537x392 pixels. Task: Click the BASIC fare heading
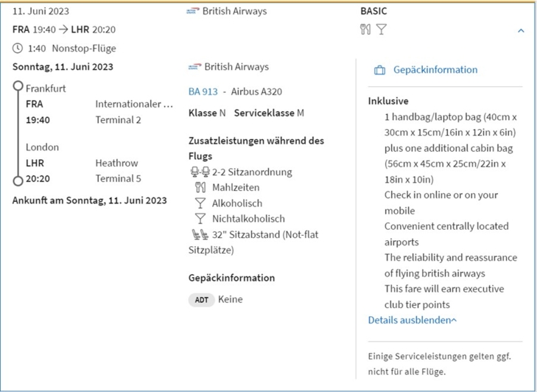pos(373,11)
